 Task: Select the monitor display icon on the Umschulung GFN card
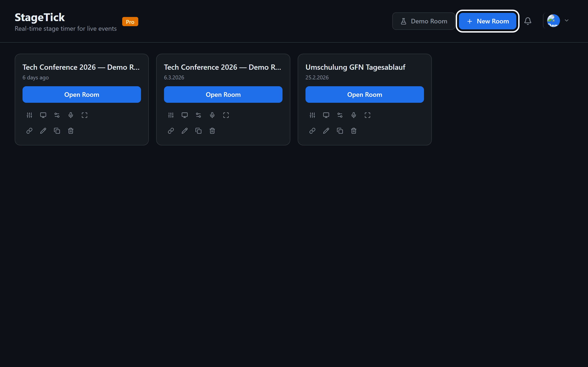point(326,115)
